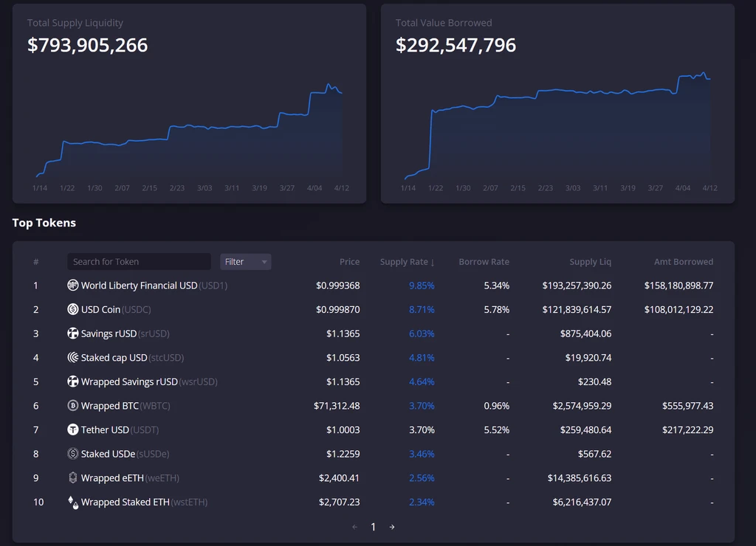
Task: Click the 8.71% supply rate value
Action: (422, 309)
